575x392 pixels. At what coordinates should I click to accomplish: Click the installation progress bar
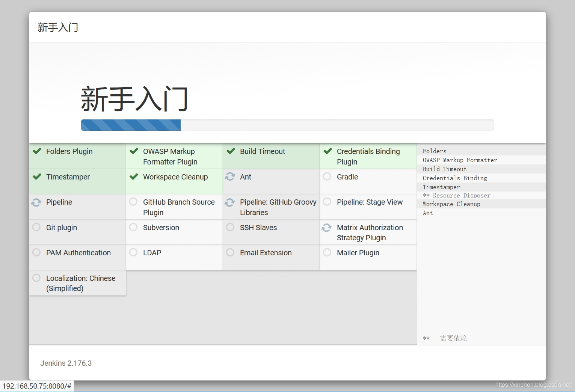(x=287, y=125)
